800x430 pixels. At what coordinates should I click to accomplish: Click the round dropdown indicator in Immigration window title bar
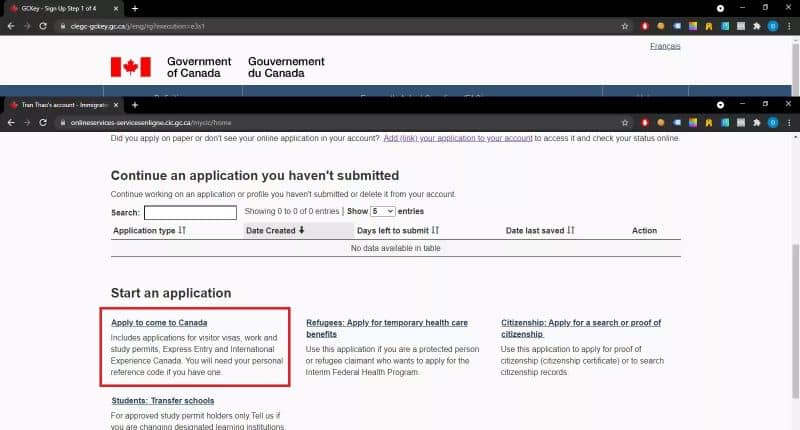coord(720,105)
